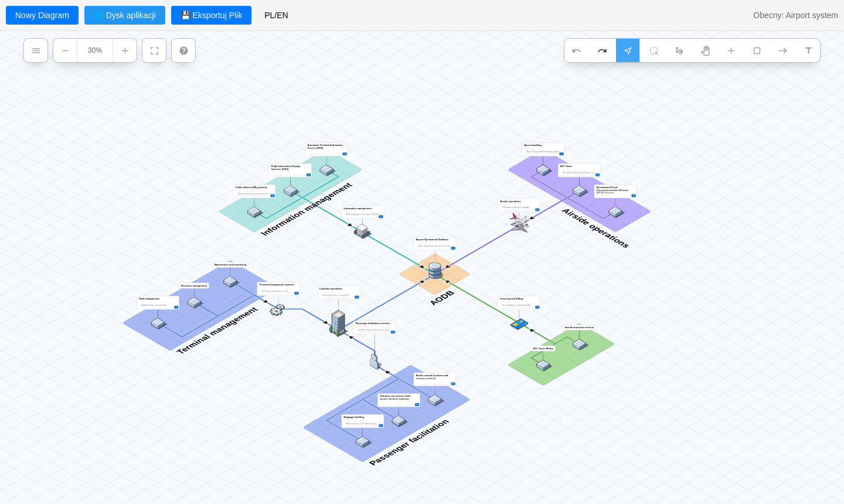Click the 'Obecny: Airport system' title text
The width and height of the screenshot is (844, 504).
coord(795,15)
